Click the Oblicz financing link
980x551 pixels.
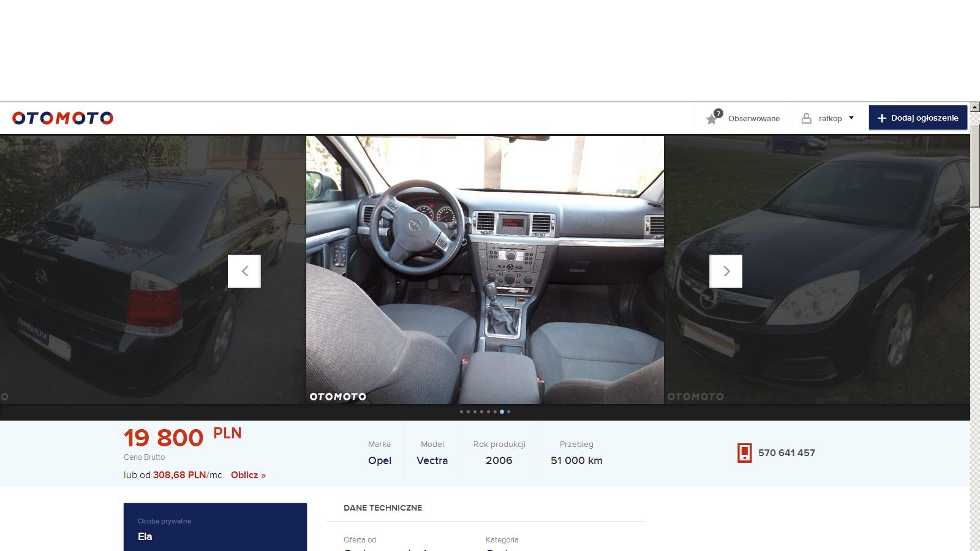pos(248,475)
